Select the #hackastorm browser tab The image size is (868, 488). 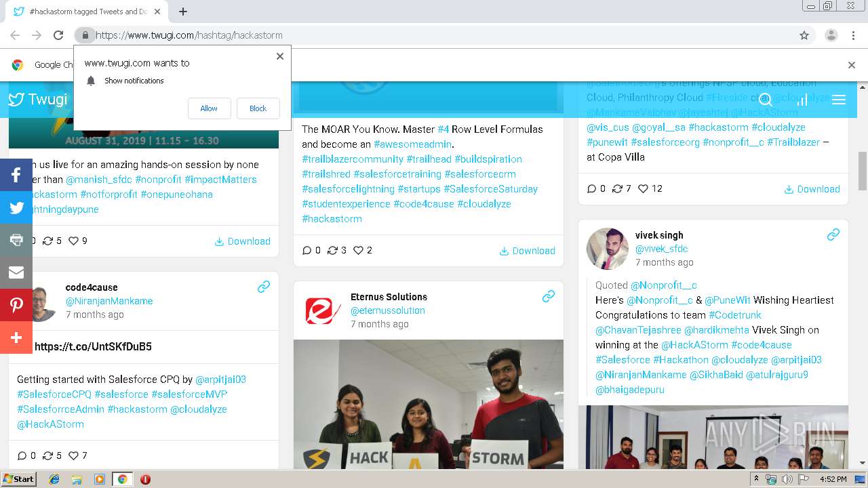88,12
